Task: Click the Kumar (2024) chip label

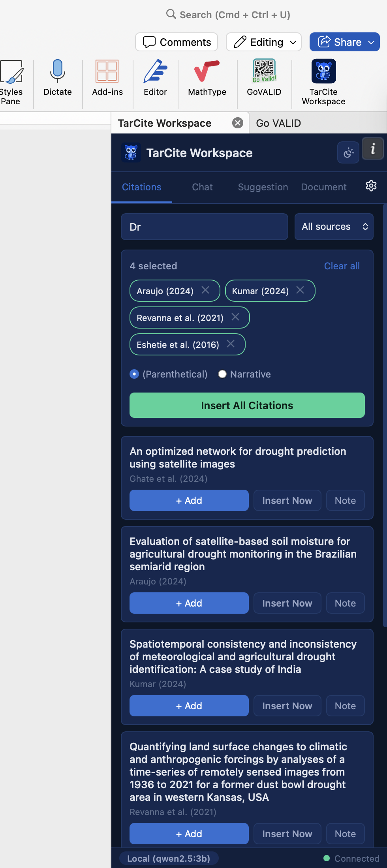Action: pos(261,291)
